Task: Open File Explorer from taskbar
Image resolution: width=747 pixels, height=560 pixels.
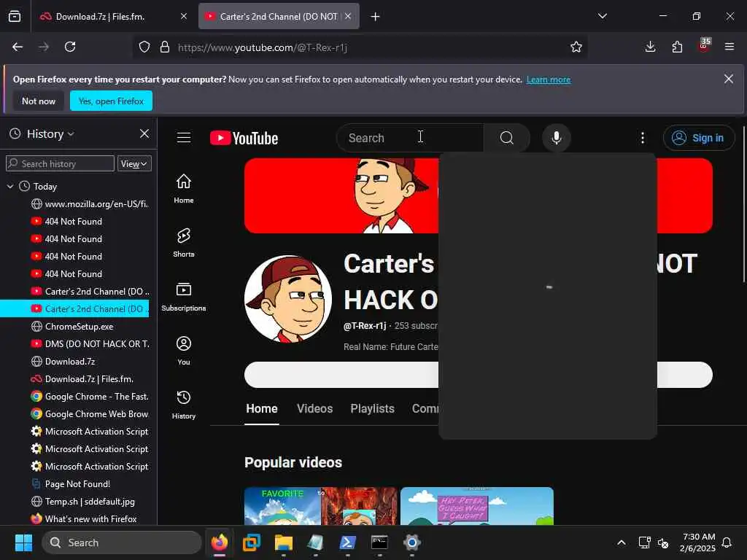Action: click(284, 542)
